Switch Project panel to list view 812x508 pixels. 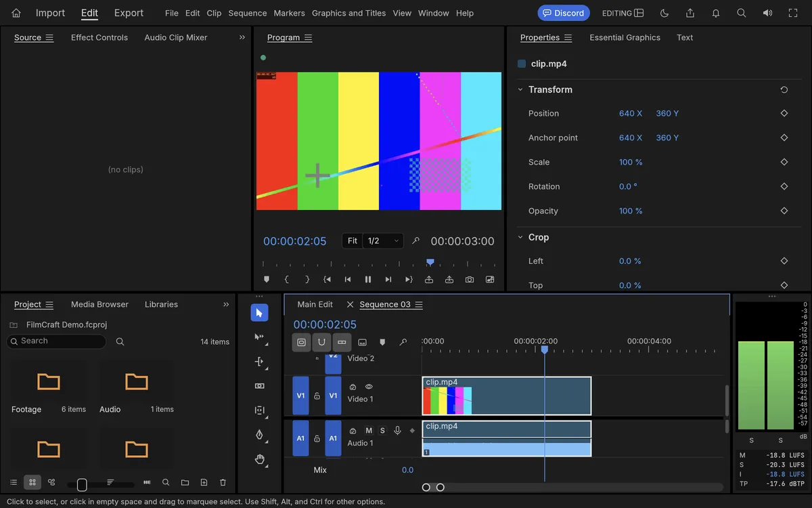point(14,482)
